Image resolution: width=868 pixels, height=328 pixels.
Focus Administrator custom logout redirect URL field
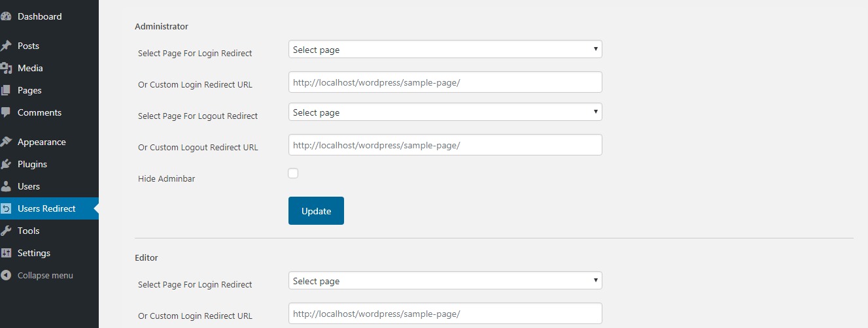click(x=445, y=145)
